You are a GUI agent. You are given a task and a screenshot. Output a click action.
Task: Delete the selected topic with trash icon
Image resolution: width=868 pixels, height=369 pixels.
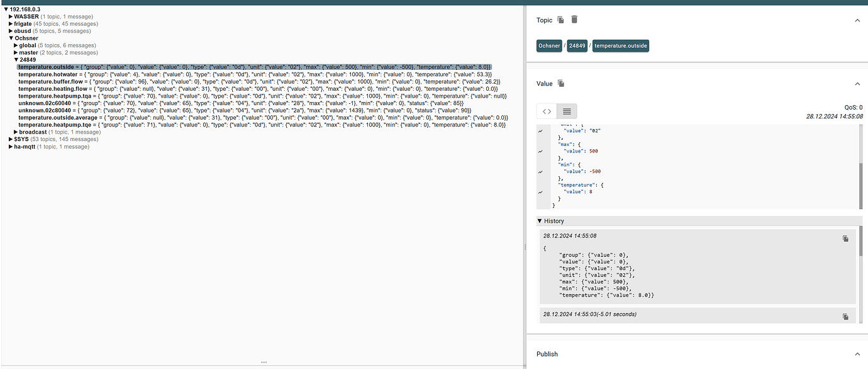(x=574, y=20)
